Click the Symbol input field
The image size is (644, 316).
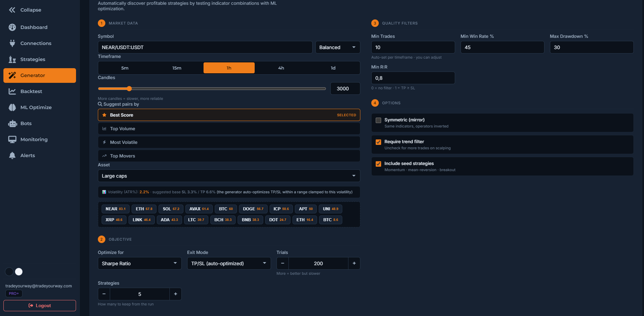(x=205, y=47)
